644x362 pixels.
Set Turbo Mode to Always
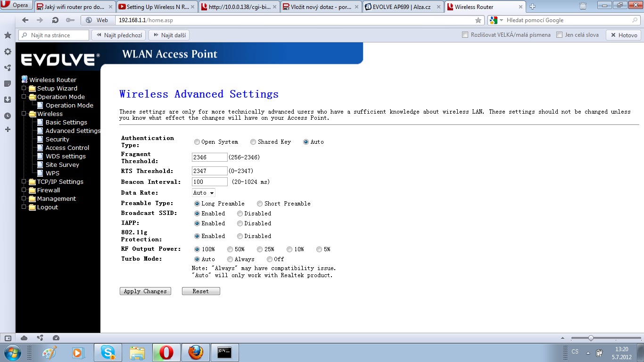230,259
